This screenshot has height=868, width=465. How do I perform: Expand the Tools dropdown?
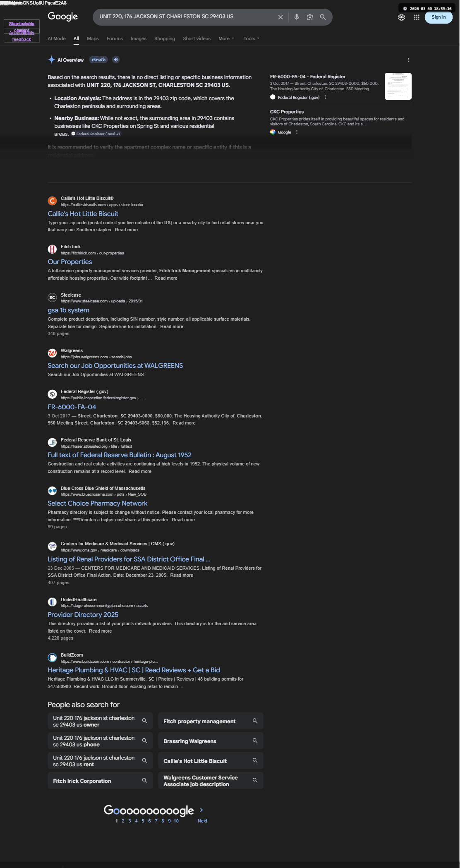coord(252,38)
